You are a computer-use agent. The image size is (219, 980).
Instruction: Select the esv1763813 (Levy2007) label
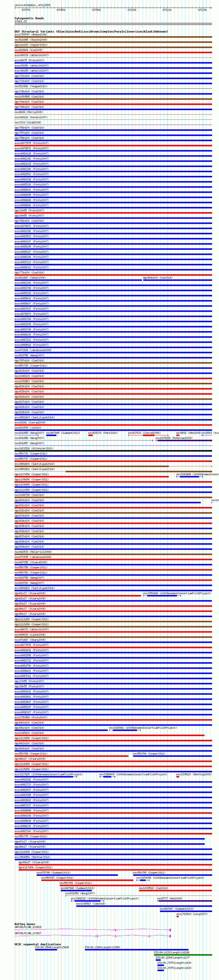[192, 914]
